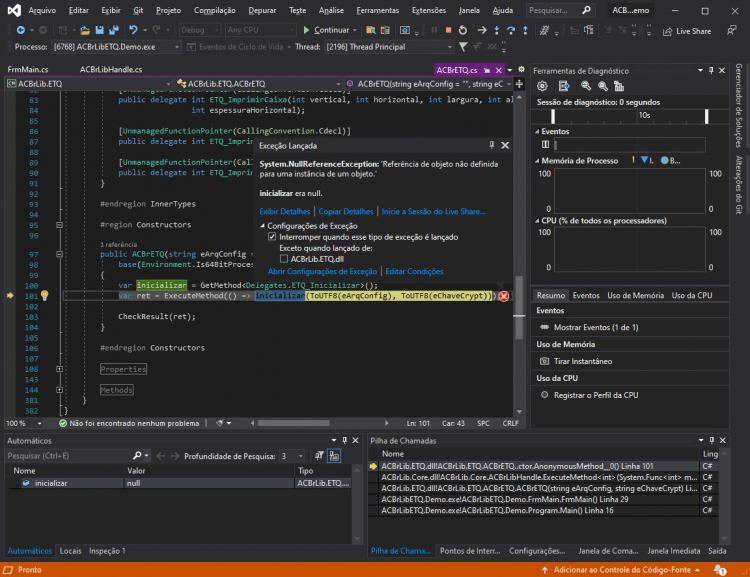
Task: Click the Restart debugging icon
Action: (463, 30)
